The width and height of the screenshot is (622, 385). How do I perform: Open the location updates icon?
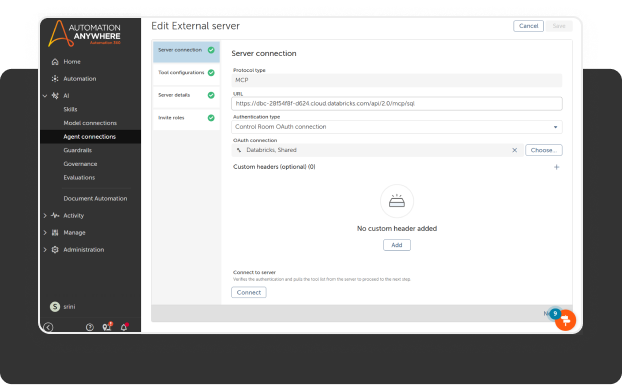[107, 327]
